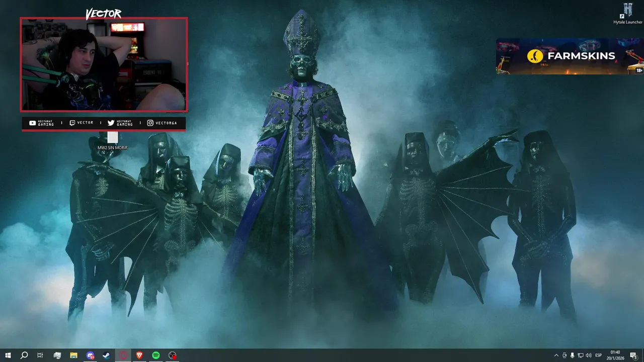Open the Hytale Launcher desktop shortcut
This screenshot has height=362, width=644.
(x=627, y=14)
